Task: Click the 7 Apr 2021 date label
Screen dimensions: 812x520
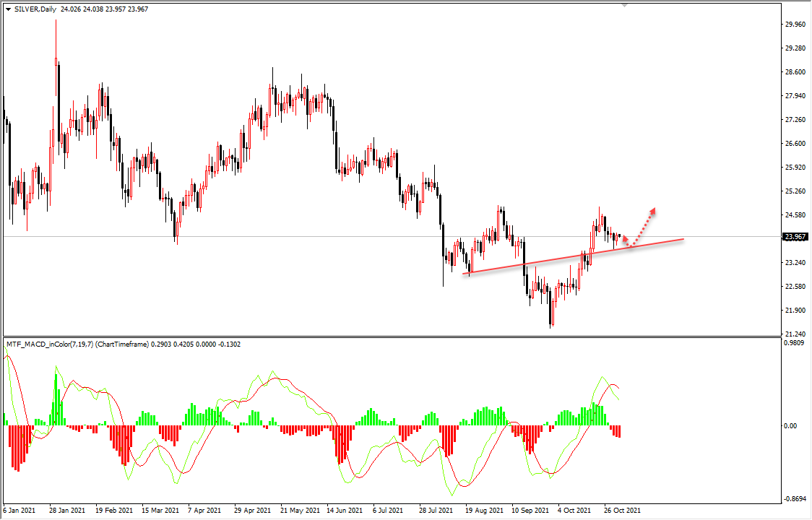Action: coord(204,510)
